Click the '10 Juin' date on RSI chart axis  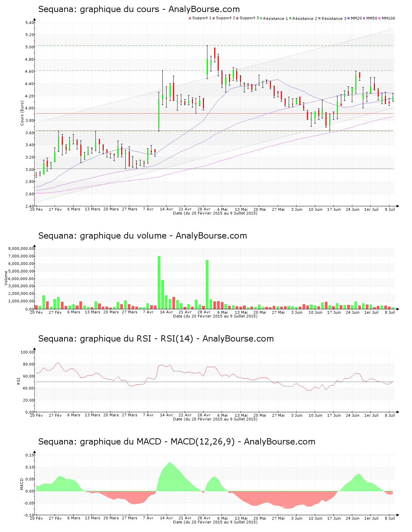coord(316,415)
